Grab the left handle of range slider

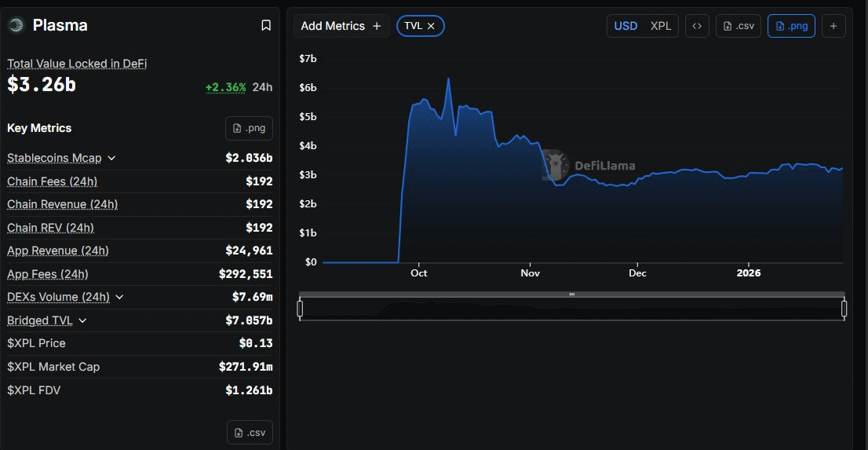300,309
